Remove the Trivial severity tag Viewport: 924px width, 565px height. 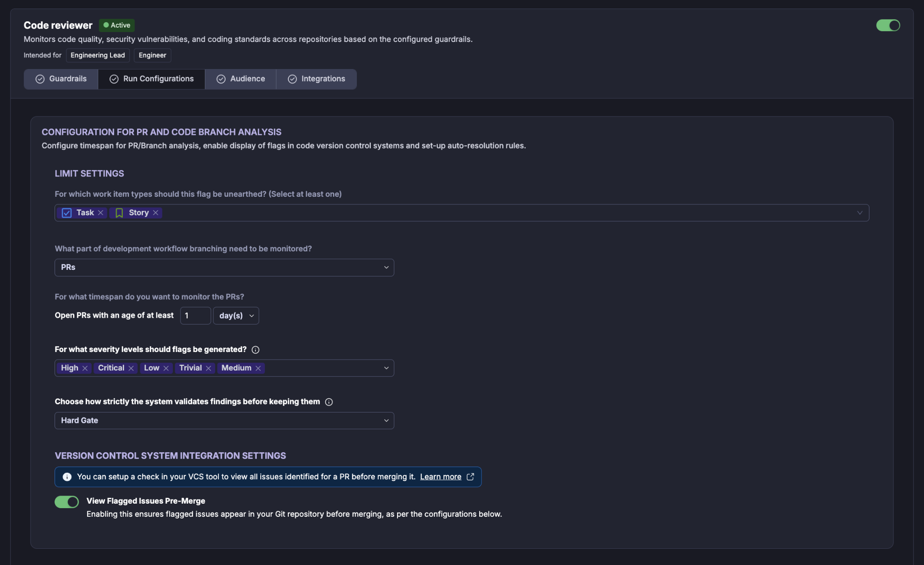pos(208,368)
